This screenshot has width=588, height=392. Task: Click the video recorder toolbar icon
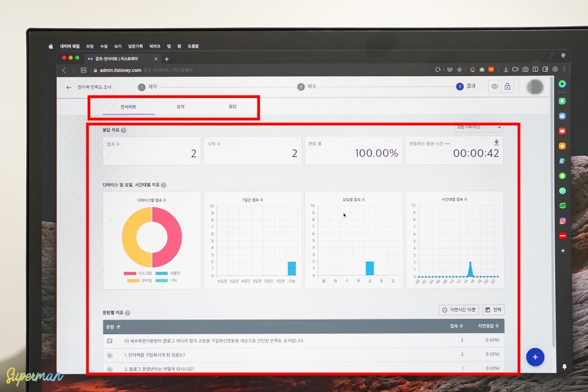[516, 69]
